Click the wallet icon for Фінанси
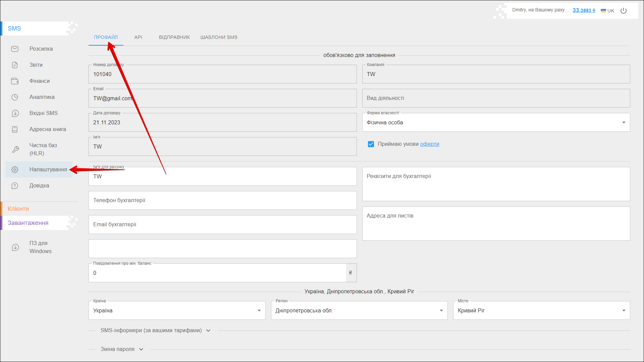The height and width of the screenshot is (362, 644). [x=15, y=81]
